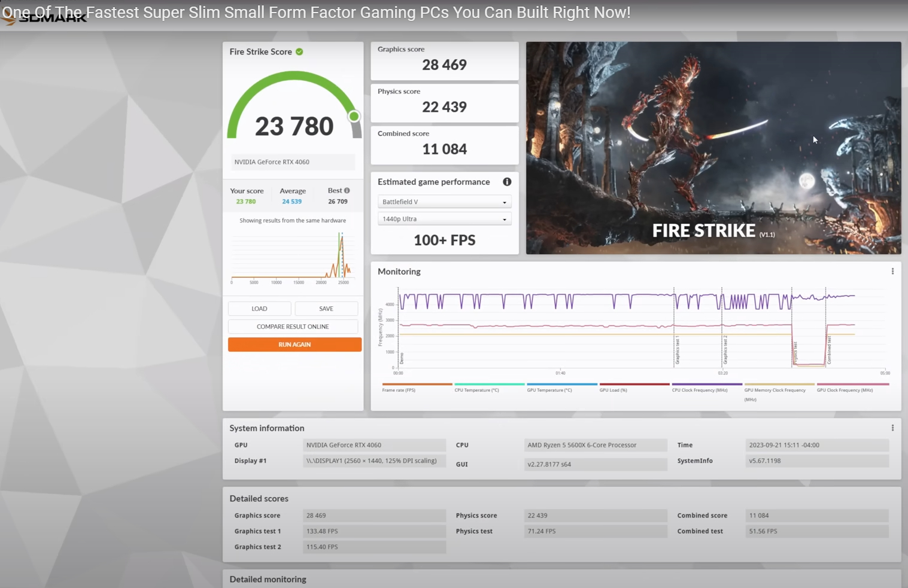
Task: Click the Time value 2023-09-21 15:11
Action: [x=817, y=445]
